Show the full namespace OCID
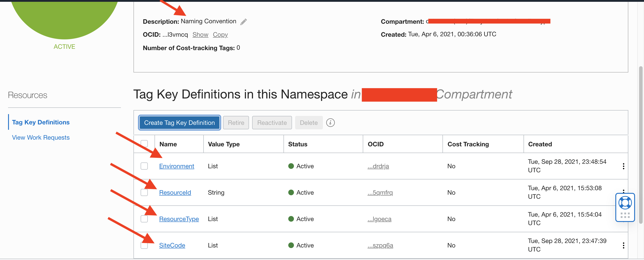This screenshot has height=260, width=644. point(200,34)
